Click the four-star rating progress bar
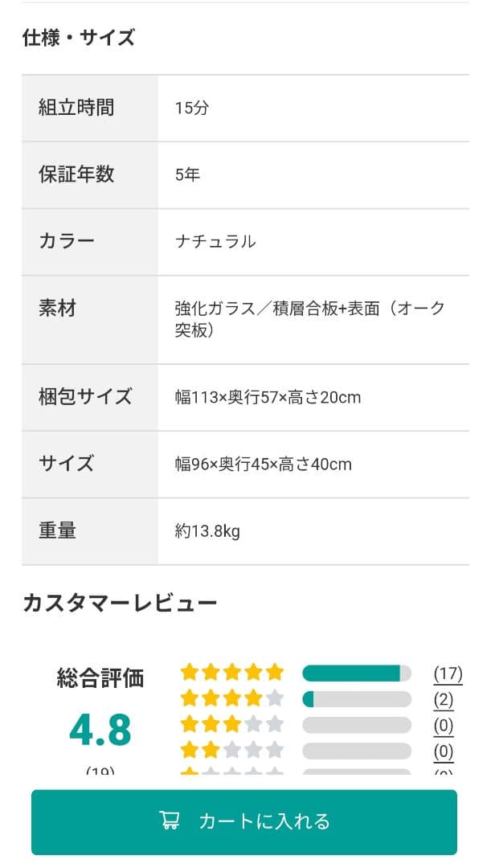Screen dimensions: 491x868 [x=356, y=699]
